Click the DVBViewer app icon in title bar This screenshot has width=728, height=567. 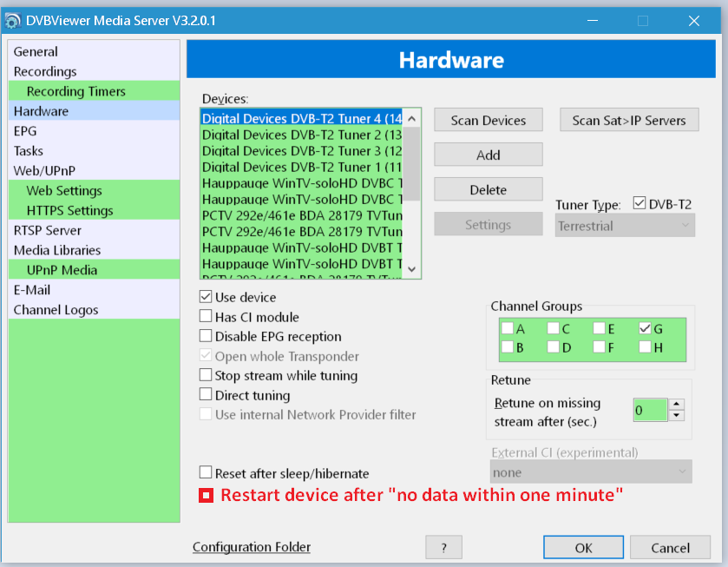[x=14, y=21]
